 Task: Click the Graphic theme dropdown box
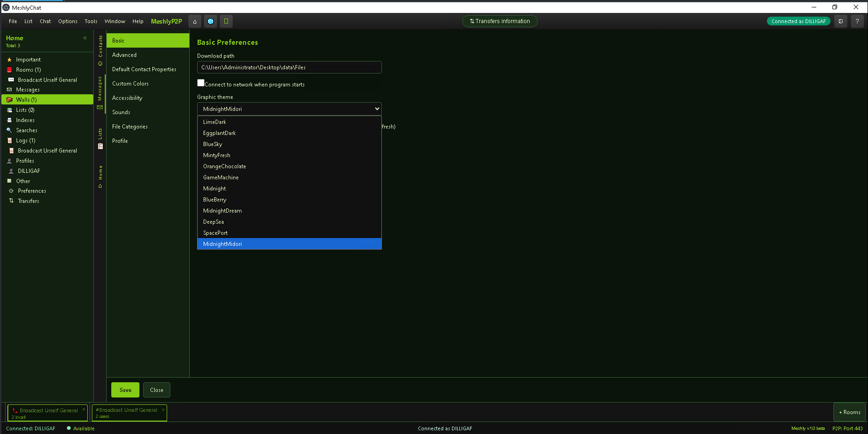click(289, 109)
